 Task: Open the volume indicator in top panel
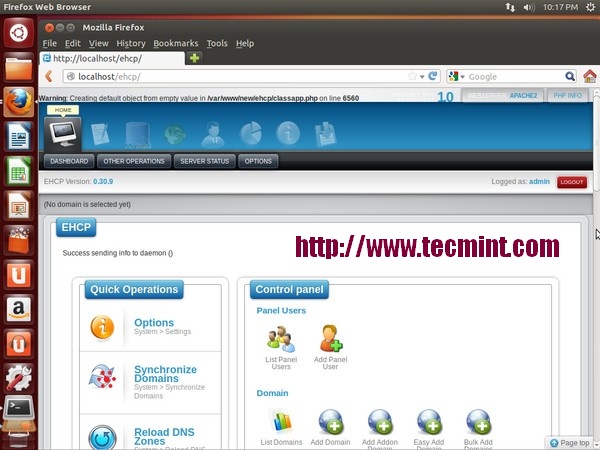tap(529, 7)
